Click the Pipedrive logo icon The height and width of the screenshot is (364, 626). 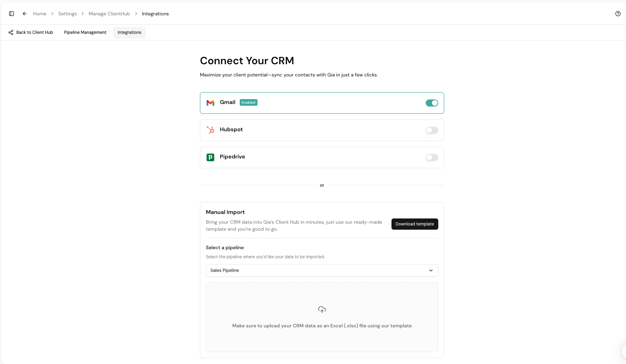tap(210, 157)
